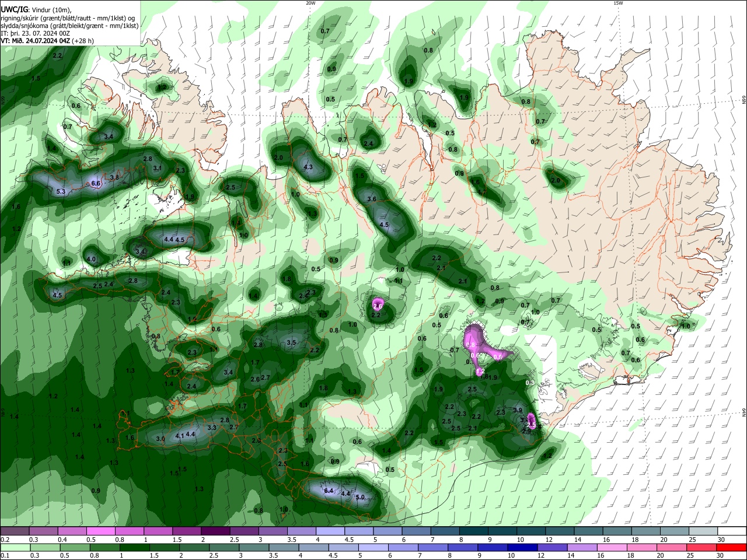Screen dimensions: 747x560
Task: Click the '15W' longitude label at top
Action: tap(618, 3)
